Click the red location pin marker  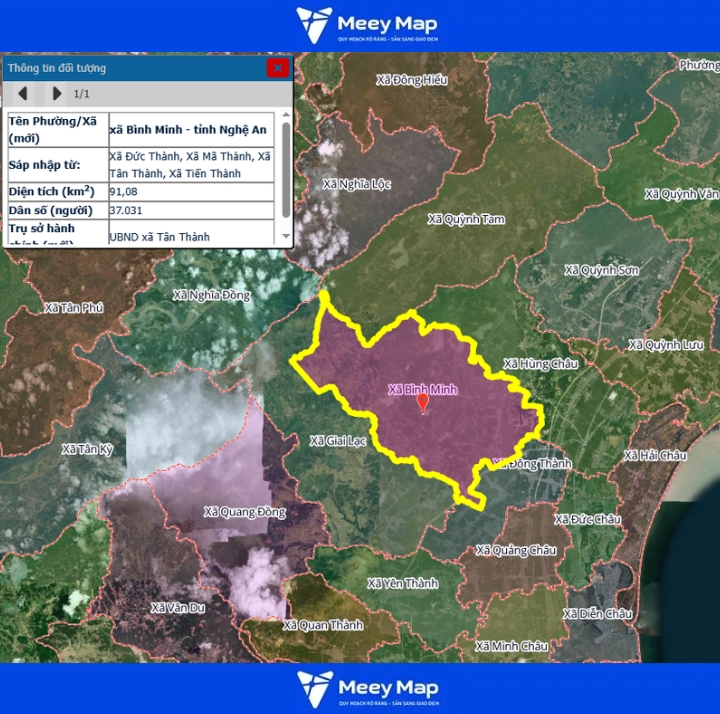422,403
